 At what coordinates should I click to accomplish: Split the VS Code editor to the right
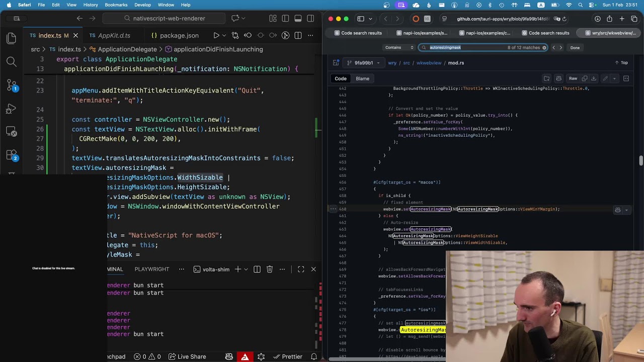click(298, 36)
